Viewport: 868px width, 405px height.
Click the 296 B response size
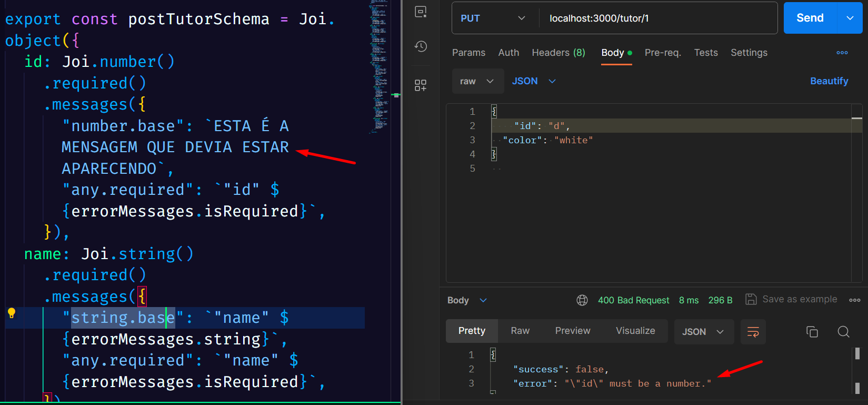click(721, 300)
